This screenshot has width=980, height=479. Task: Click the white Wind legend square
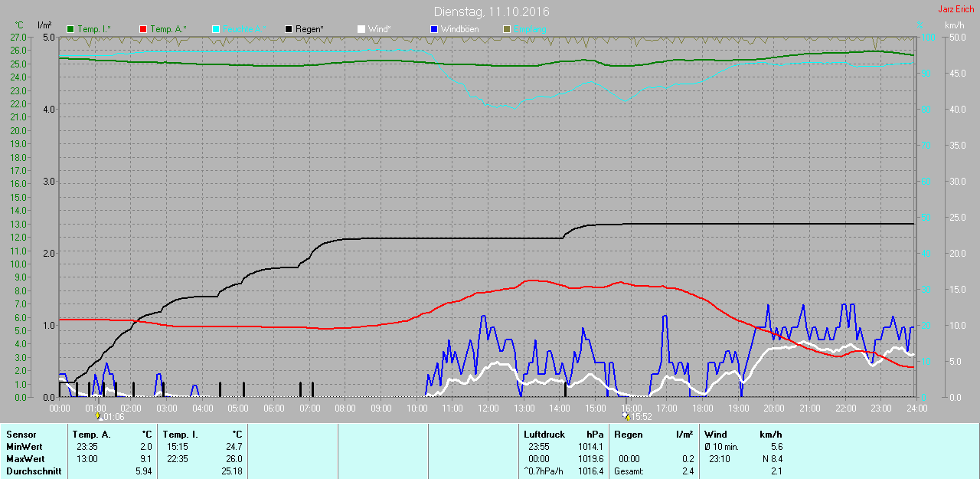pyautogui.click(x=362, y=29)
